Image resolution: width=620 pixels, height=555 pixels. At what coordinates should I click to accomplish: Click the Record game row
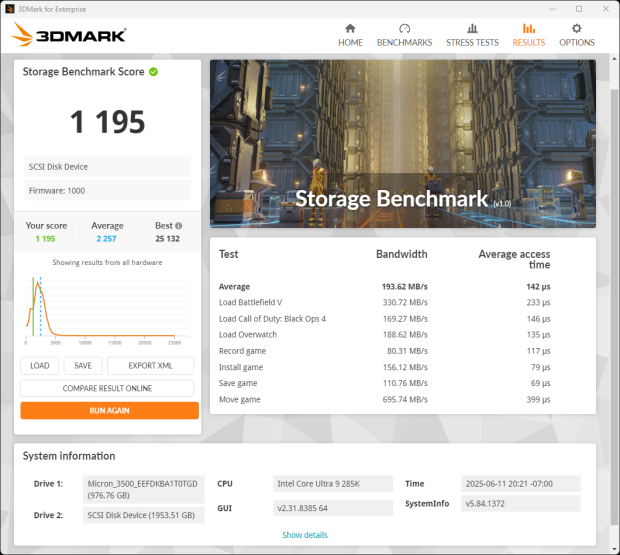384,351
